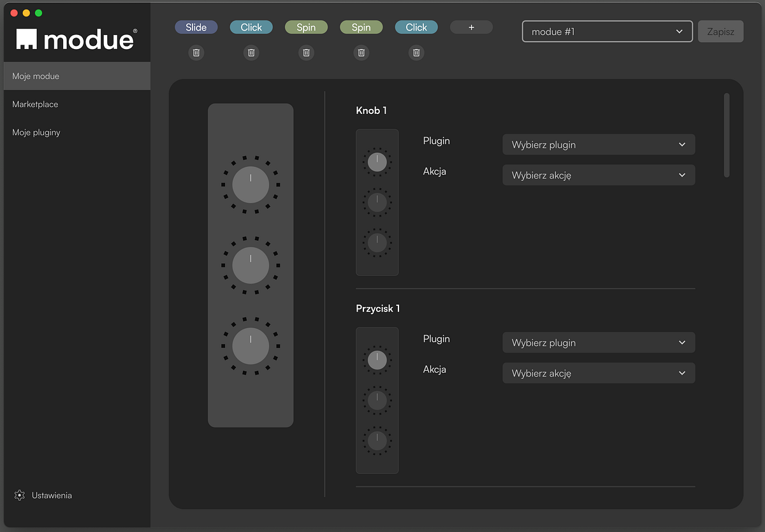Adjust the top knob in the Knob 1 panel
The height and width of the screenshot is (532, 765).
click(x=377, y=162)
